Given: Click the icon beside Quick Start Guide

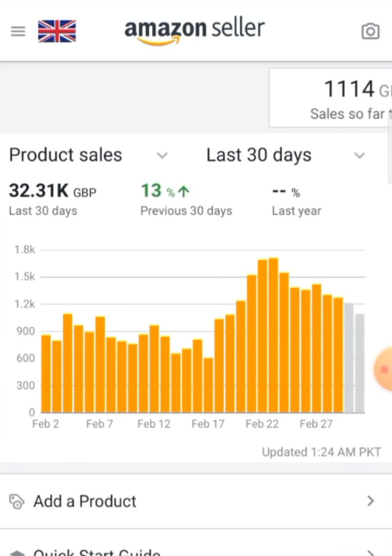Looking at the screenshot, I should 17,553.
